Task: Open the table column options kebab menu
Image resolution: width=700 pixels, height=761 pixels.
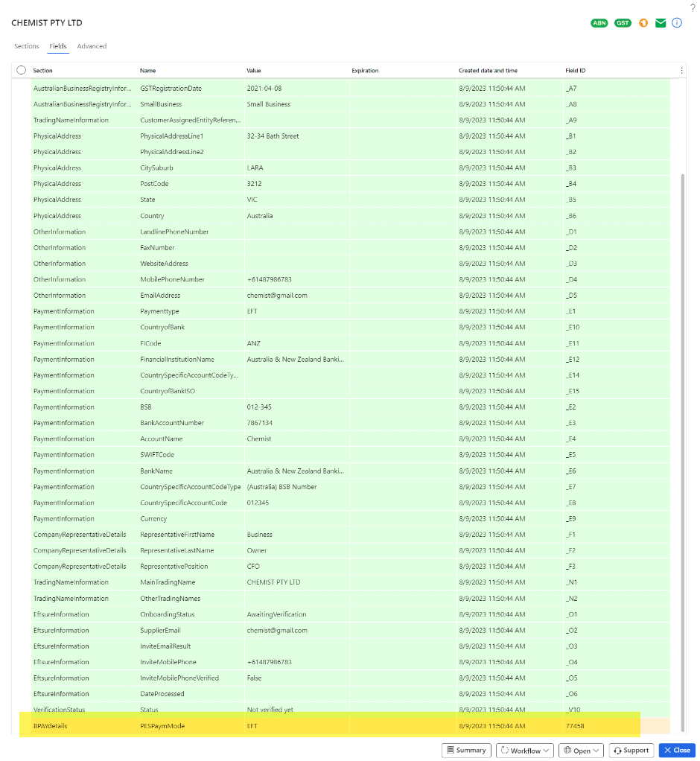Action: coord(681,71)
